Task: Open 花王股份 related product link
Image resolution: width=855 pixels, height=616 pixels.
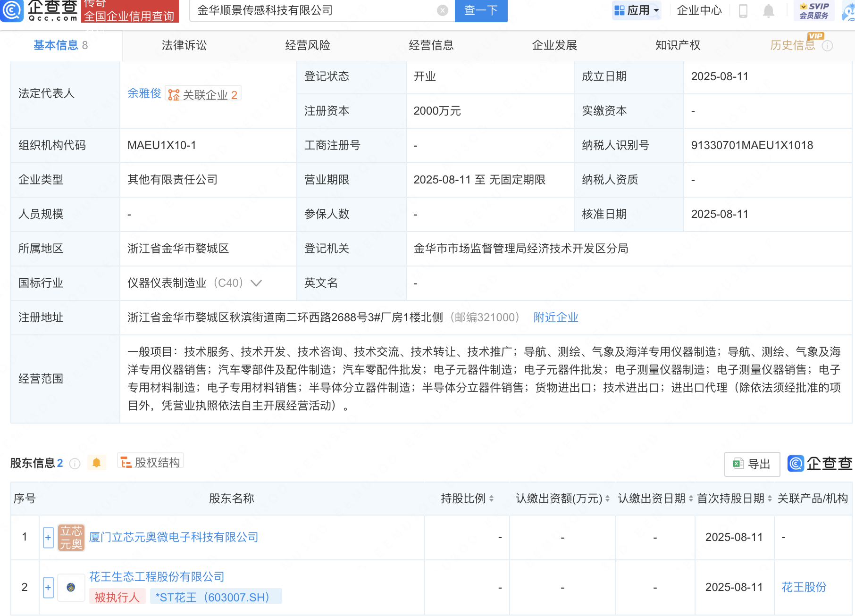Action: click(804, 587)
